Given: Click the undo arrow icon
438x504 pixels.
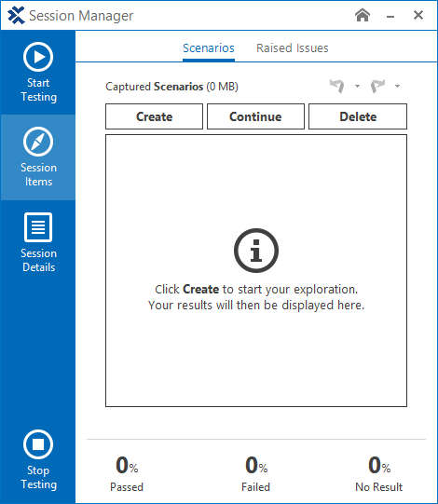Looking at the screenshot, I should pyautogui.click(x=337, y=86).
